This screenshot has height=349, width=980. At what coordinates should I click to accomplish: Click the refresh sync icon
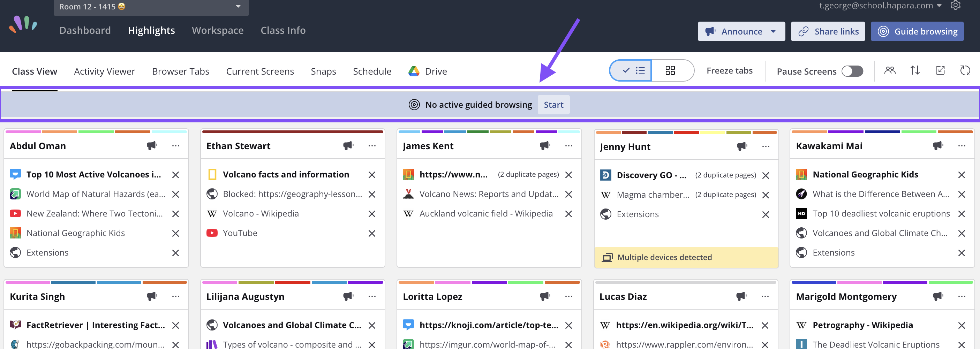click(x=965, y=71)
